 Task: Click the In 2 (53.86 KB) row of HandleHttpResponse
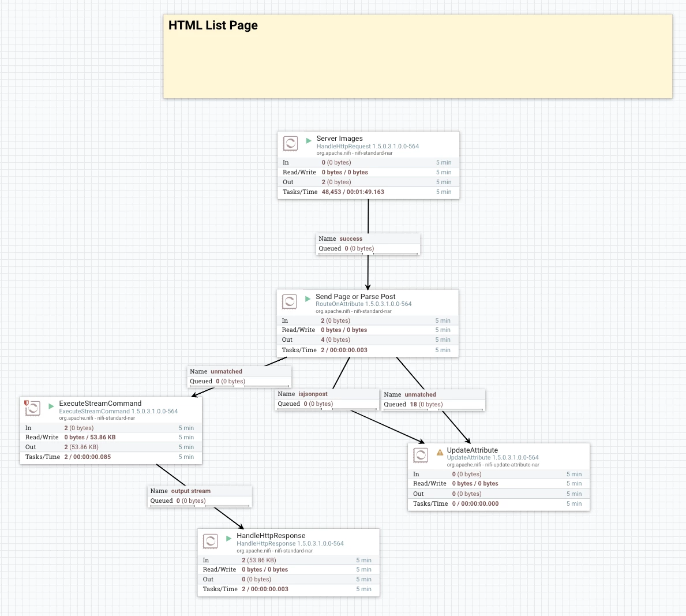(x=288, y=560)
